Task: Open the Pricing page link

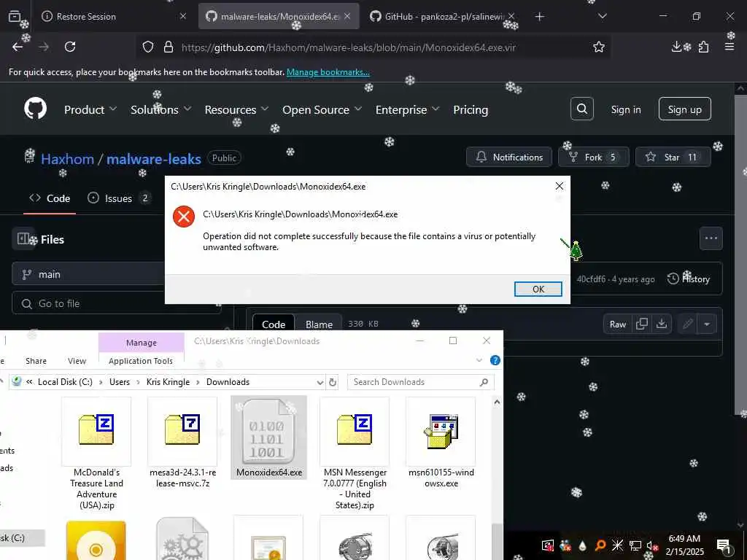Action: (x=471, y=109)
